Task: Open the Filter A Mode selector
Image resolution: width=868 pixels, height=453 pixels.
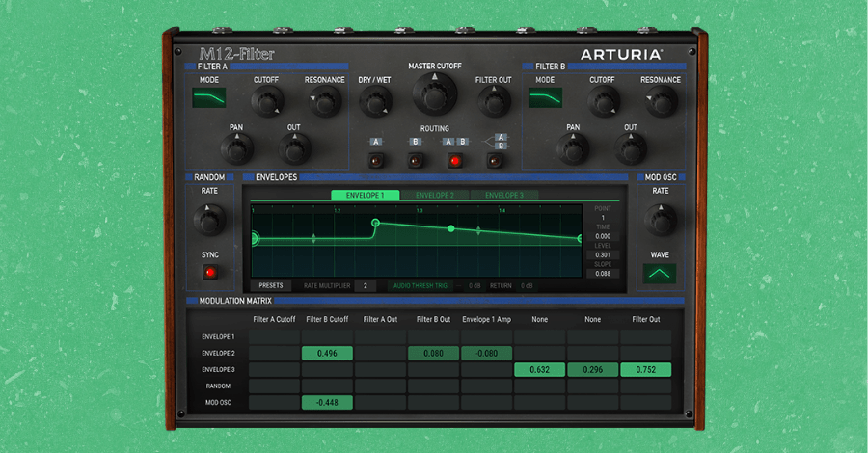Action: coord(209,98)
